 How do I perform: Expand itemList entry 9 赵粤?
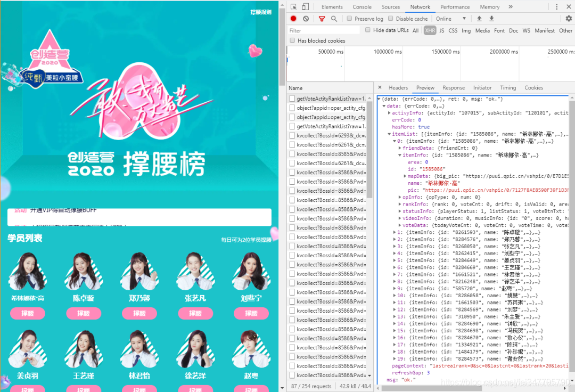click(x=395, y=289)
